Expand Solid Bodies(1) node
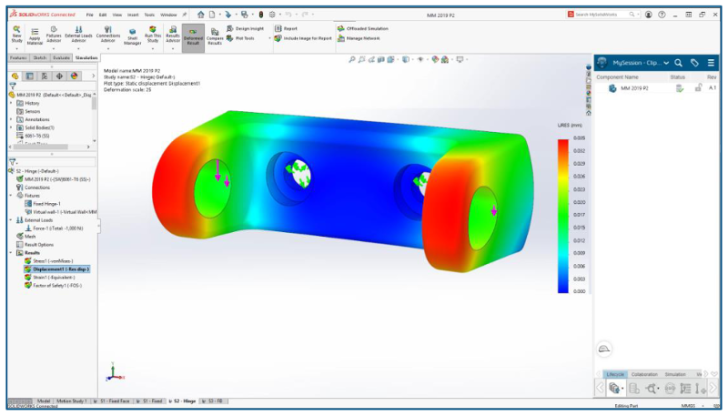The image size is (728, 416). (x=12, y=128)
